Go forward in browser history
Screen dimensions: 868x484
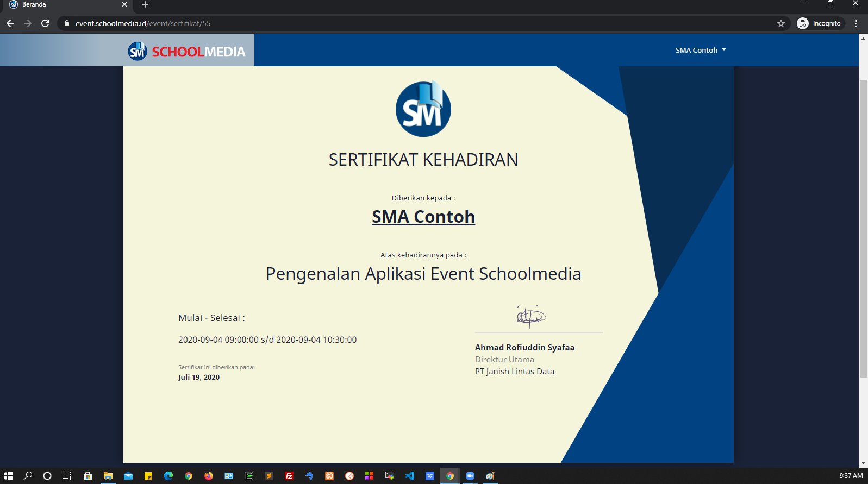click(28, 23)
